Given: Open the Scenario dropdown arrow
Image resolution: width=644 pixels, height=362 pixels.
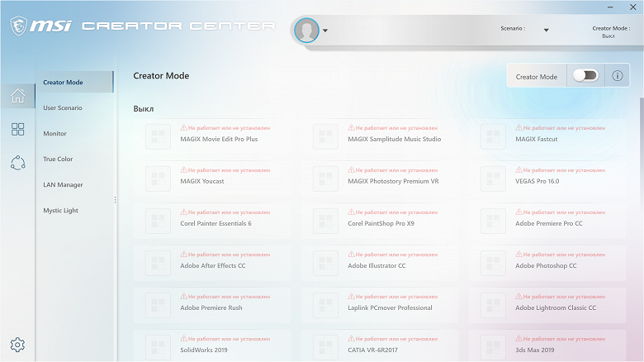Looking at the screenshot, I should click(x=547, y=30).
